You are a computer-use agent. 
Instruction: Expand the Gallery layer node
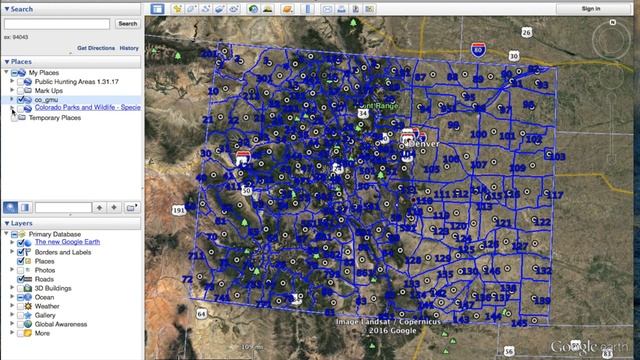click(12, 315)
